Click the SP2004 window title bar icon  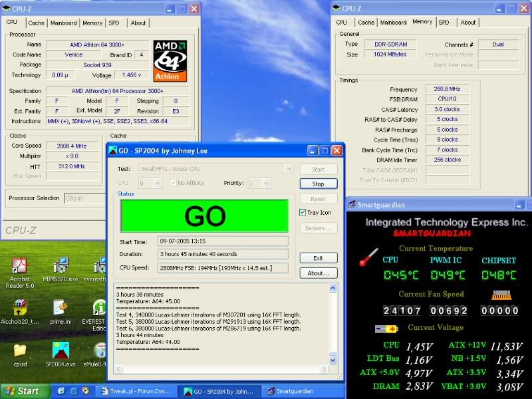click(112, 151)
